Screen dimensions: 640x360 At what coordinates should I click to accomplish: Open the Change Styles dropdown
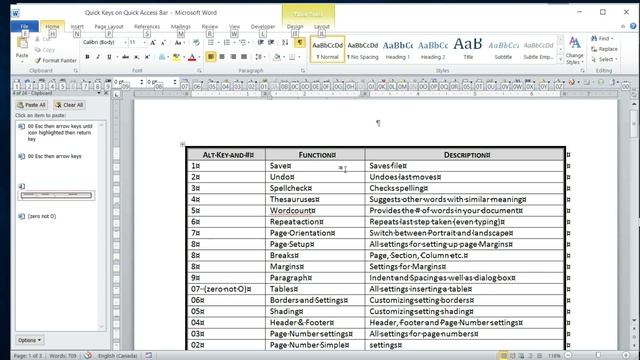[x=574, y=51]
